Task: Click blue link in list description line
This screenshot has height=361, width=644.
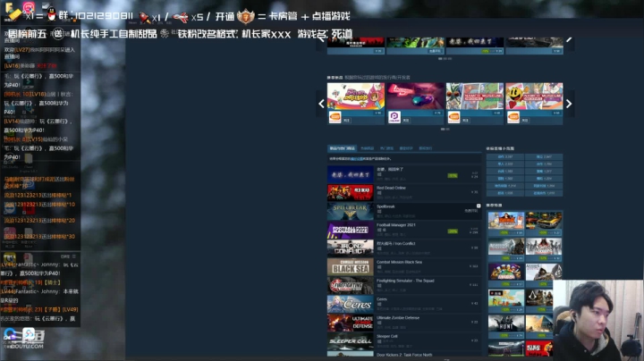Action: pyautogui.click(x=357, y=159)
